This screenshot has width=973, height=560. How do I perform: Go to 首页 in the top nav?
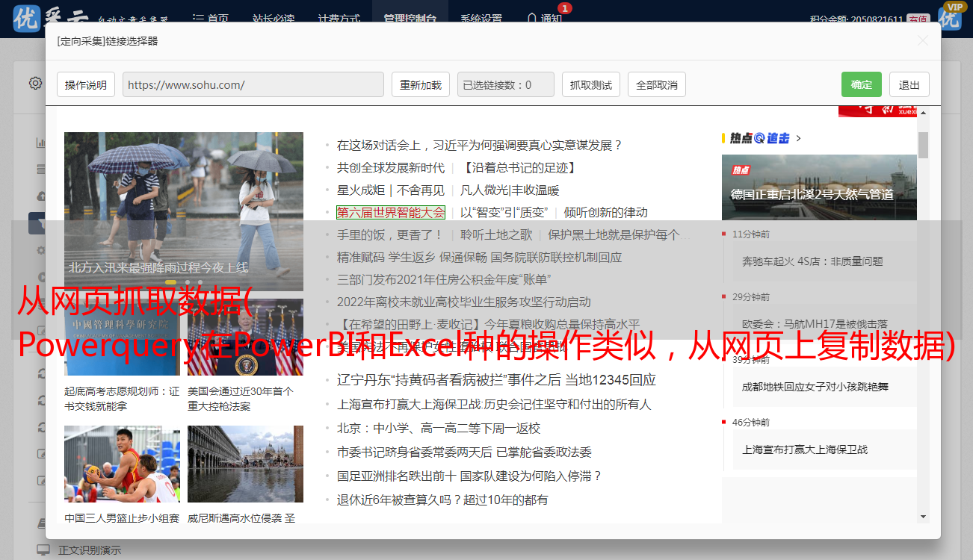click(211, 19)
